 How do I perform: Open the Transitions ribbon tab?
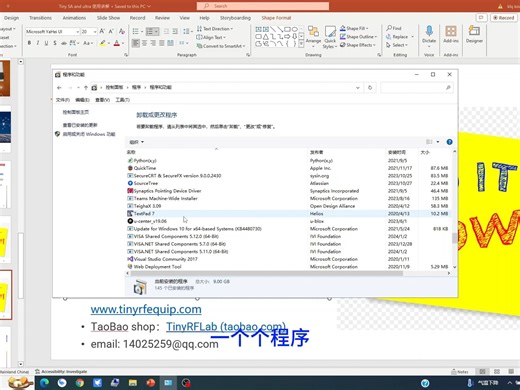[40, 18]
